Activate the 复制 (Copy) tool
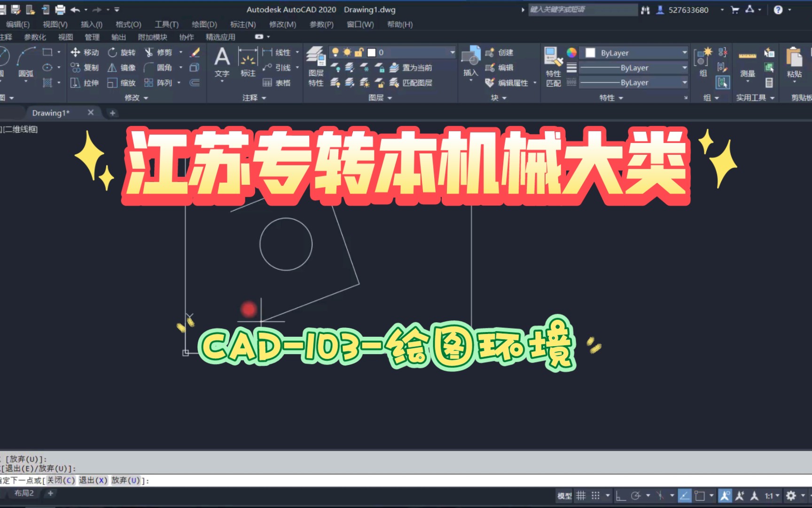Viewport: 812px width, 508px height. [x=85, y=68]
